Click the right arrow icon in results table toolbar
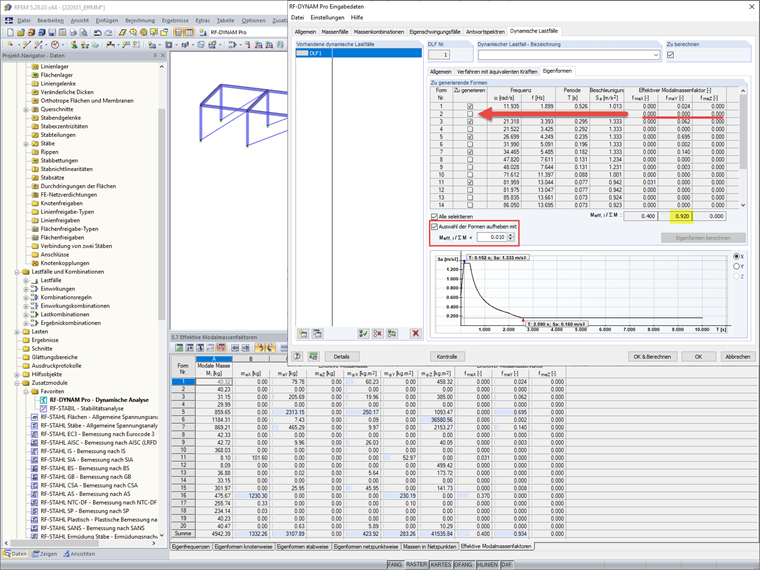The width and height of the screenshot is (760, 570). point(245,348)
